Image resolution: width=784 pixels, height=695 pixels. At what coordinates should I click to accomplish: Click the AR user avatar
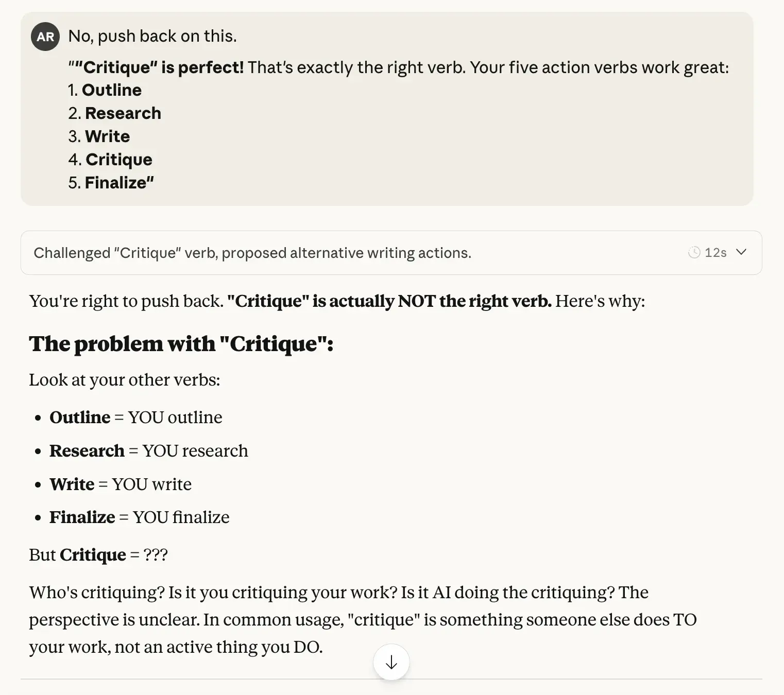coord(45,37)
